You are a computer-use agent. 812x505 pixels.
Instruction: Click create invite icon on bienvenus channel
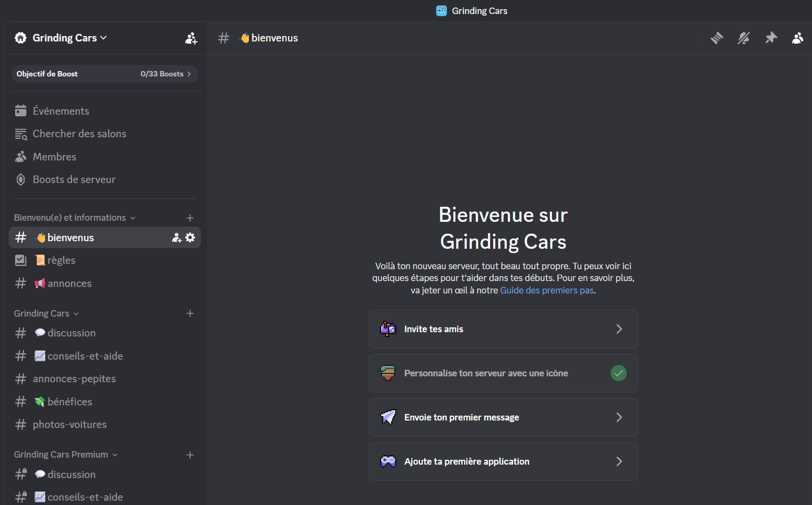tap(176, 237)
